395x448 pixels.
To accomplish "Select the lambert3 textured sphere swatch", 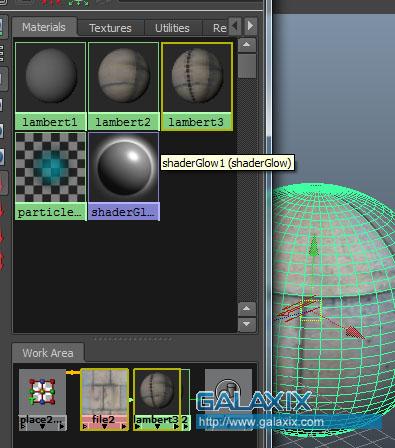I will click(197, 77).
